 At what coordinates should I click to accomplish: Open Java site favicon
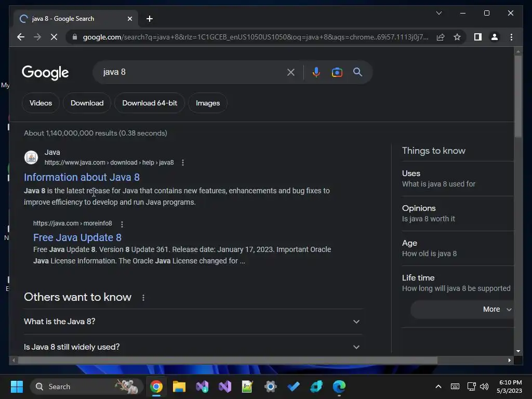(x=31, y=157)
